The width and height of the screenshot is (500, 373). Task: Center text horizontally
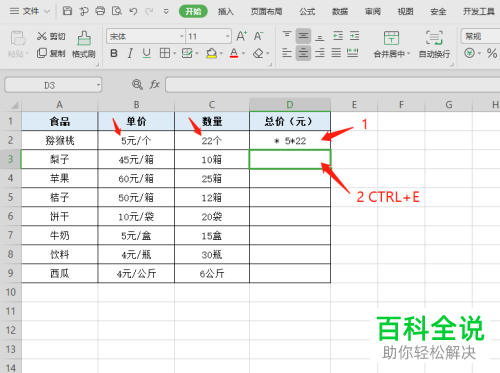(x=303, y=53)
